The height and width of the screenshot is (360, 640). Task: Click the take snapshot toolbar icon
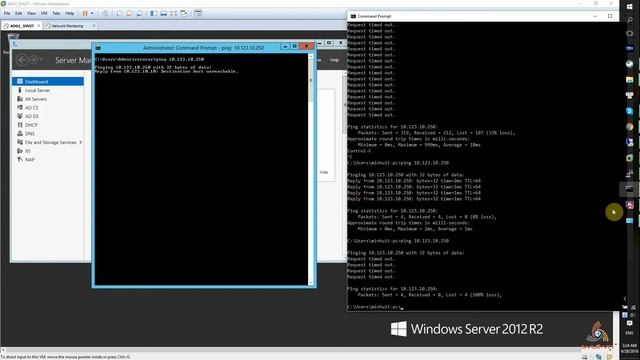point(119,13)
